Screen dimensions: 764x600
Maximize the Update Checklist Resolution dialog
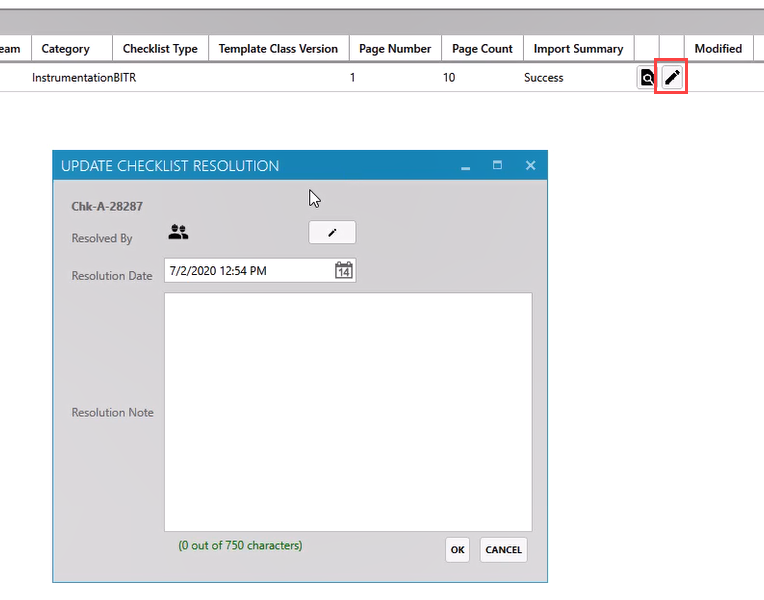pyautogui.click(x=497, y=166)
